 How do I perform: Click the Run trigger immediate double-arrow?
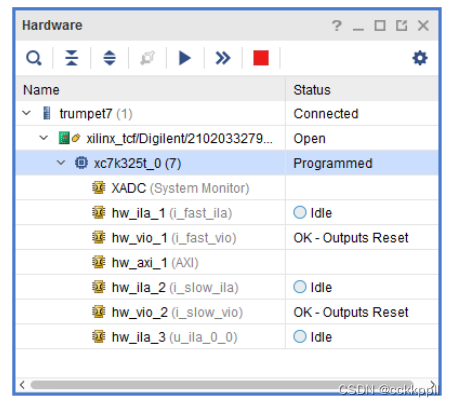(x=223, y=58)
